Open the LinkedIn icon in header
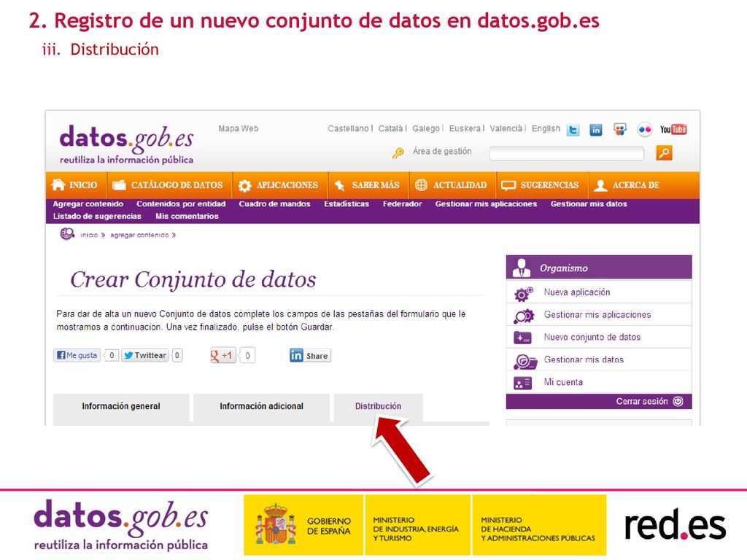The image size is (747, 560). tap(595, 130)
